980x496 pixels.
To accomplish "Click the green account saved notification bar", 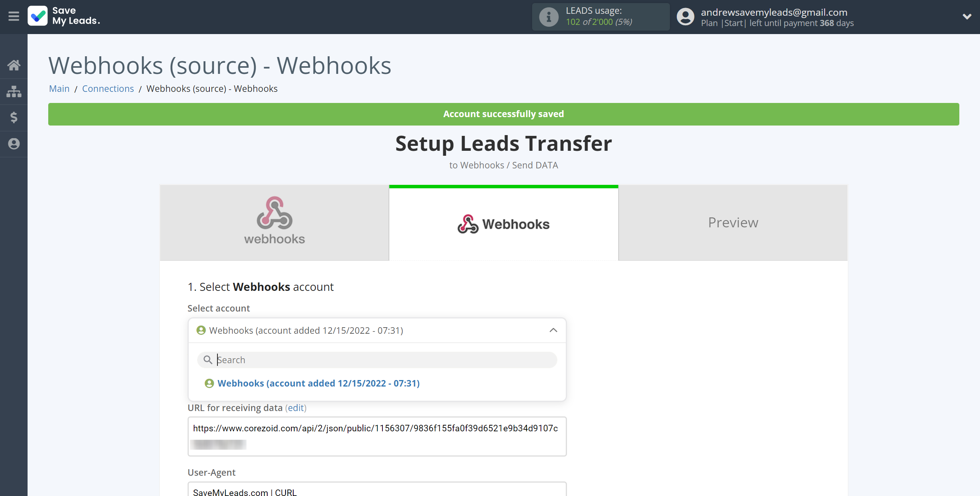I will (504, 114).
